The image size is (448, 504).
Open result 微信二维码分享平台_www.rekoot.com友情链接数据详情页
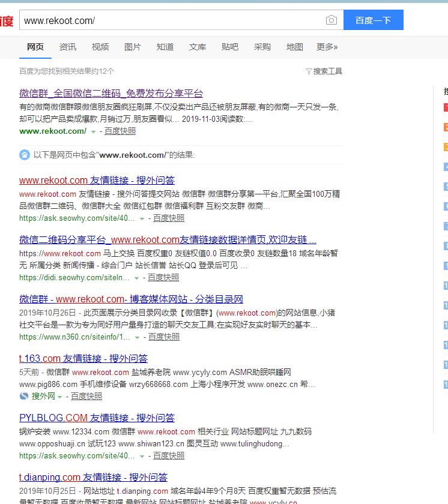pos(168,240)
